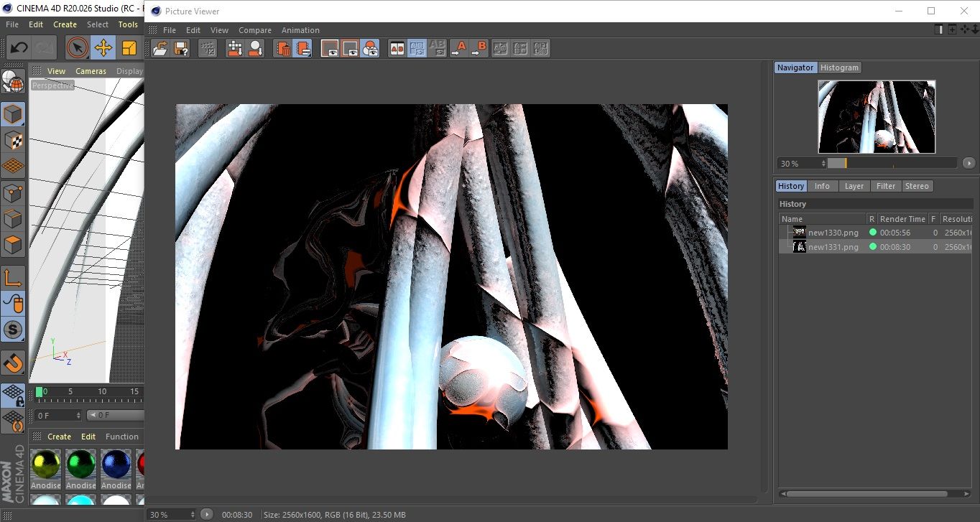Open the arrow button right of Navigator slider

pyautogui.click(x=969, y=164)
